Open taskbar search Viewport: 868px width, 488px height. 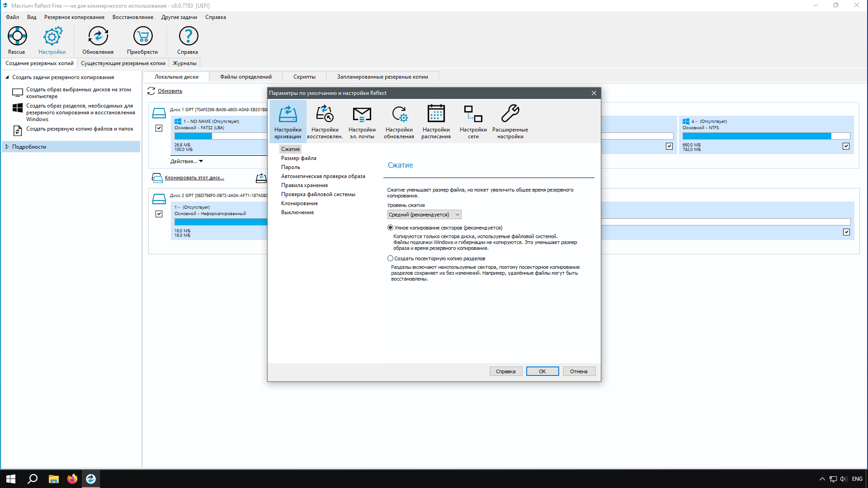click(33, 479)
